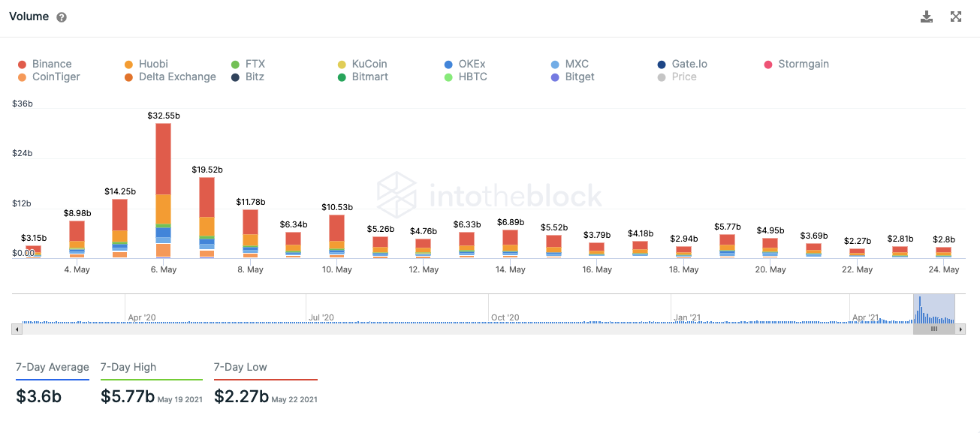Click the $3.6b average value

[x=39, y=396]
